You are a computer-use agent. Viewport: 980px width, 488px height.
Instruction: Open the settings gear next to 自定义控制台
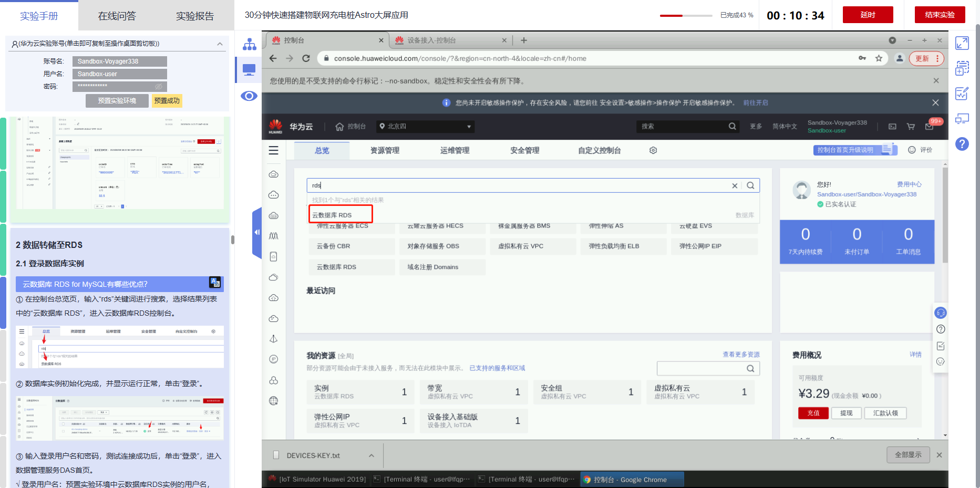coord(653,150)
